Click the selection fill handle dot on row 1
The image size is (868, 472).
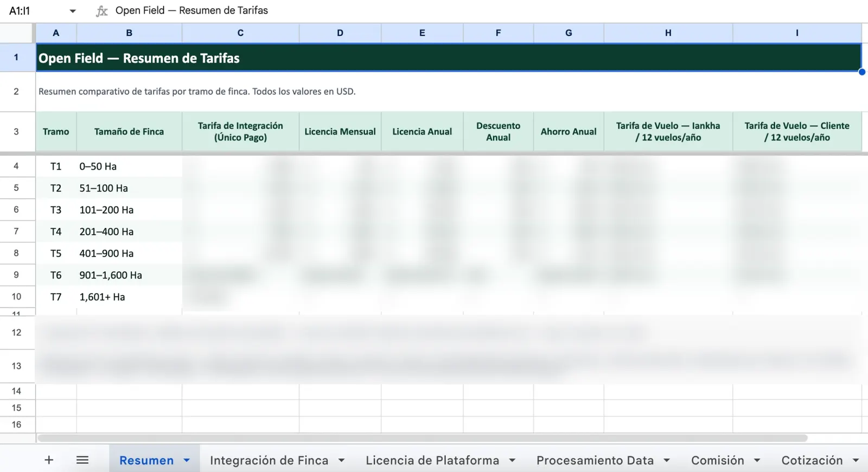(861, 72)
